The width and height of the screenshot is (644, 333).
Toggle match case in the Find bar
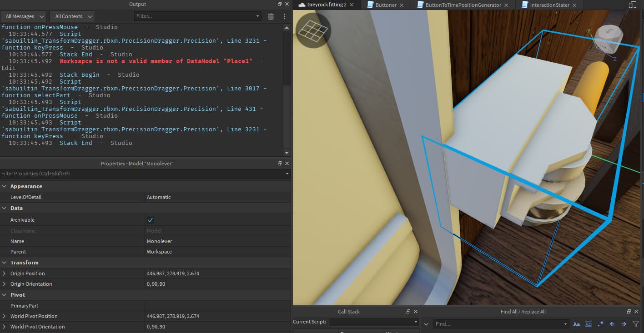576,324
